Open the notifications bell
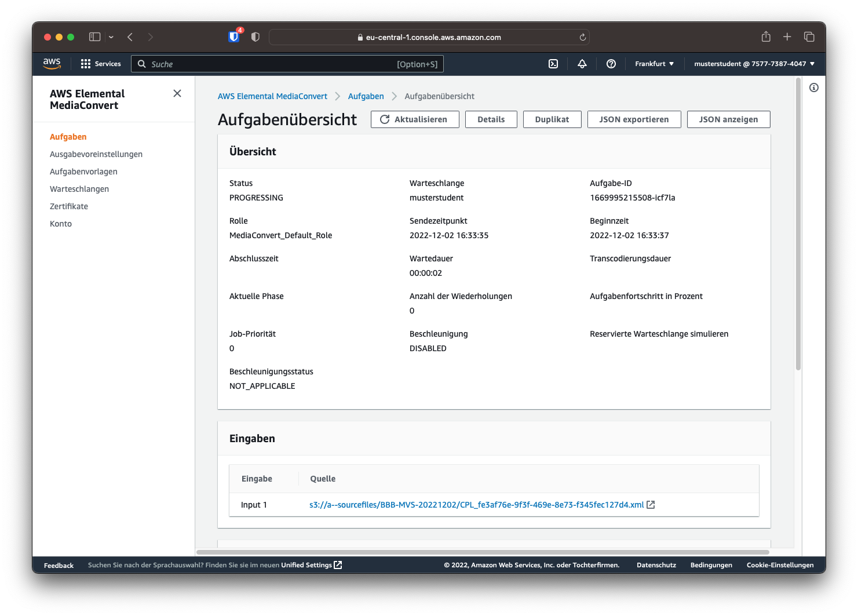The height and width of the screenshot is (616, 858). pos(582,64)
